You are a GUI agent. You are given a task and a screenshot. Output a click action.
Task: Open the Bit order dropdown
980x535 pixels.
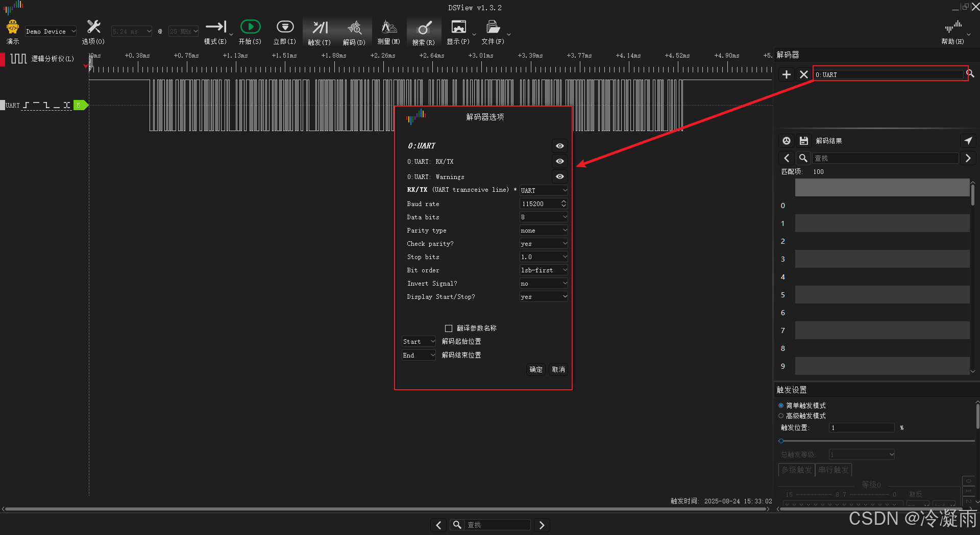544,270
